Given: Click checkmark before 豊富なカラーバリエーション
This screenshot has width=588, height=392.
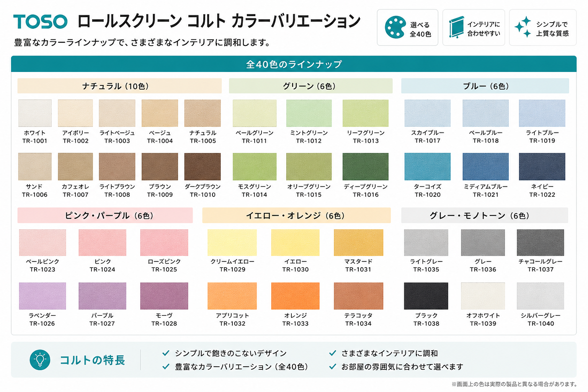Looking at the screenshot, I should 166,367.
